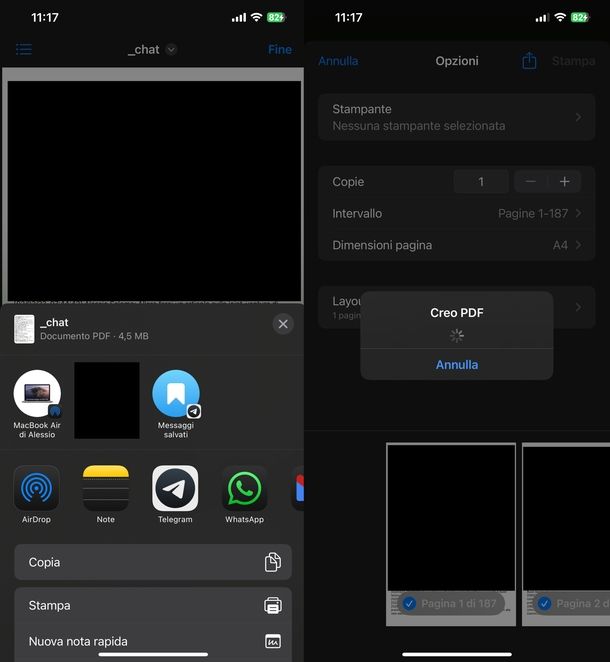Tap the share icon in print options
Image resolution: width=610 pixels, height=662 pixels.
click(x=529, y=61)
